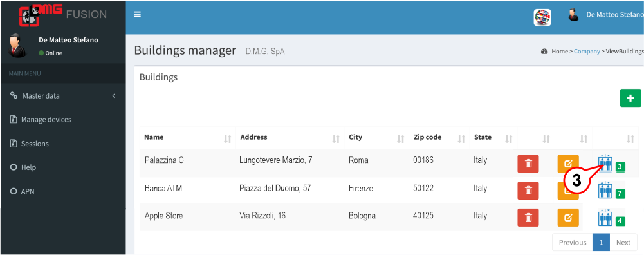Expand the Master data menu
Screen dimensions: 644x255
63,96
